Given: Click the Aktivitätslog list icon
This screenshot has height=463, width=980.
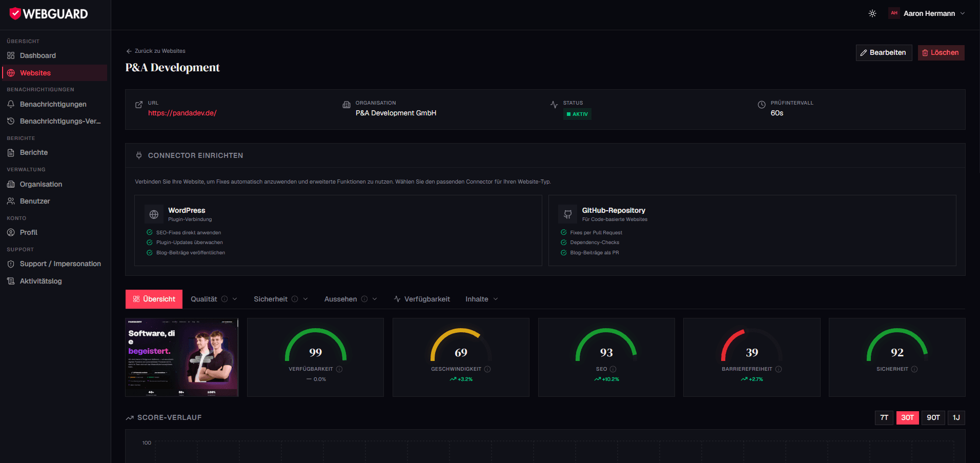Looking at the screenshot, I should (11, 281).
